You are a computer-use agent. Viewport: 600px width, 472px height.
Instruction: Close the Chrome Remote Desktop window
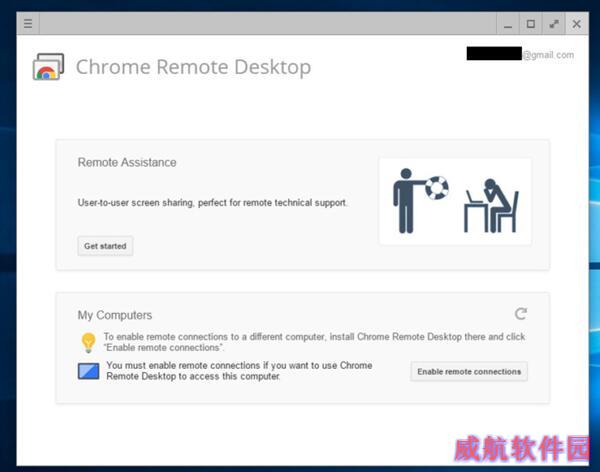pyautogui.click(x=577, y=24)
